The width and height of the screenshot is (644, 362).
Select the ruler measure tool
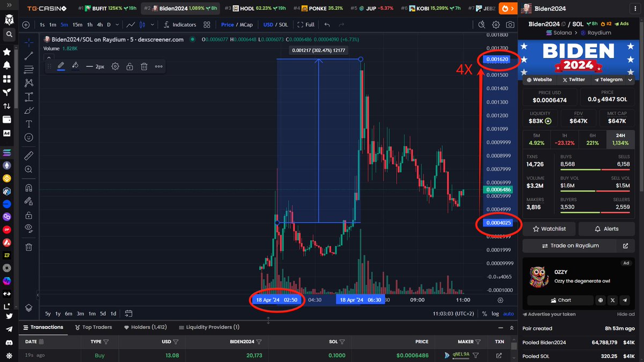click(29, 156)
